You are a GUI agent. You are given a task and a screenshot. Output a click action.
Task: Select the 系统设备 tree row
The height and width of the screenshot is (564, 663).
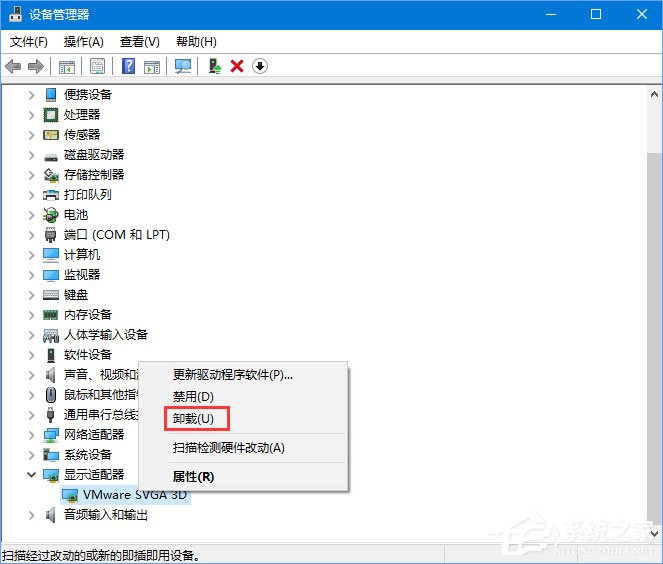[x=88, y=454]
